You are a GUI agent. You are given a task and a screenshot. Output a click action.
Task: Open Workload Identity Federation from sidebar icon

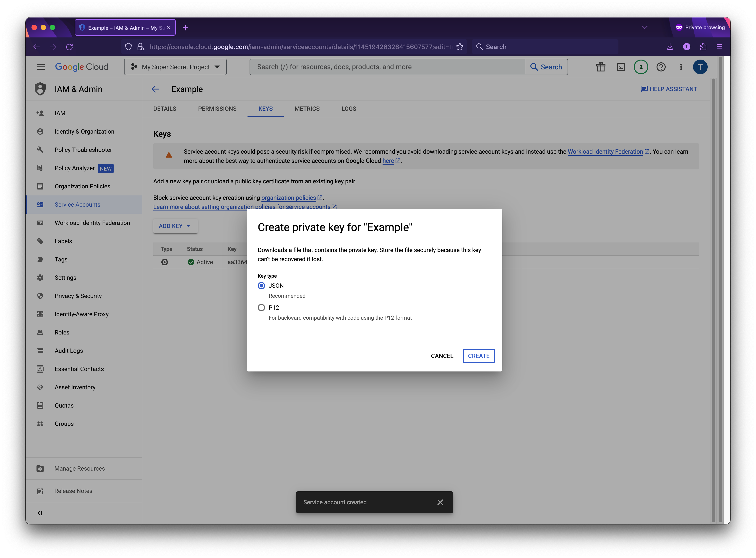[x=40, y=223]
